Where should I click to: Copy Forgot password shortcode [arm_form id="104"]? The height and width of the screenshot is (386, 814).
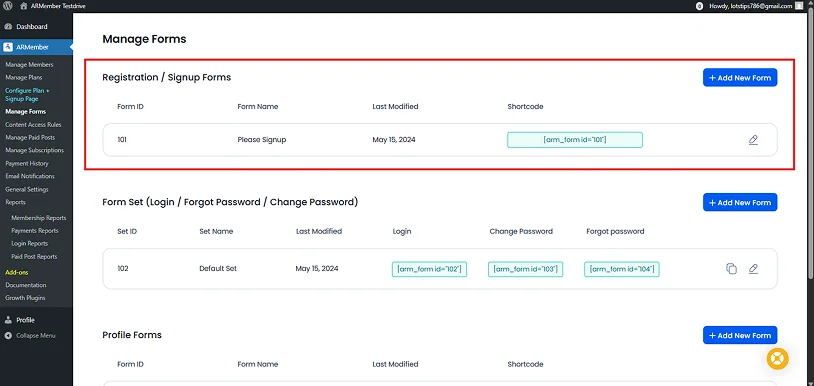coord(622,269)
